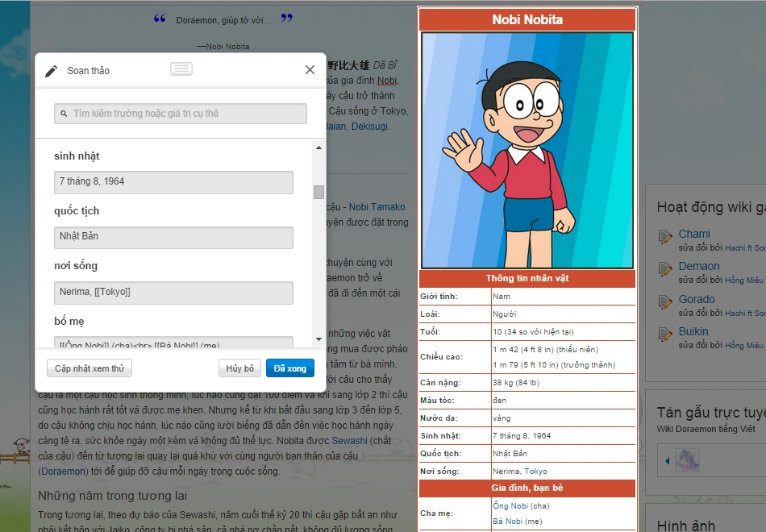Click the Nobi Nobita infobox title
This screenshot has height=532, width=766.
527,19
